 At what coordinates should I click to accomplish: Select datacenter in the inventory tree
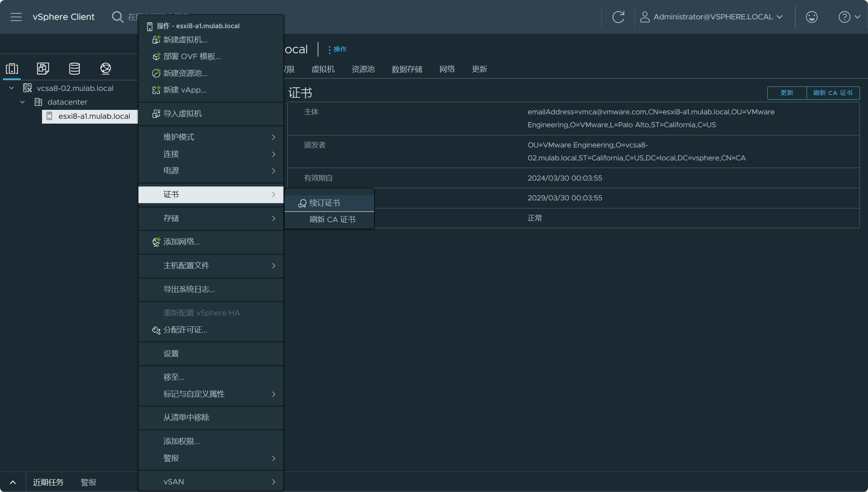67,102
